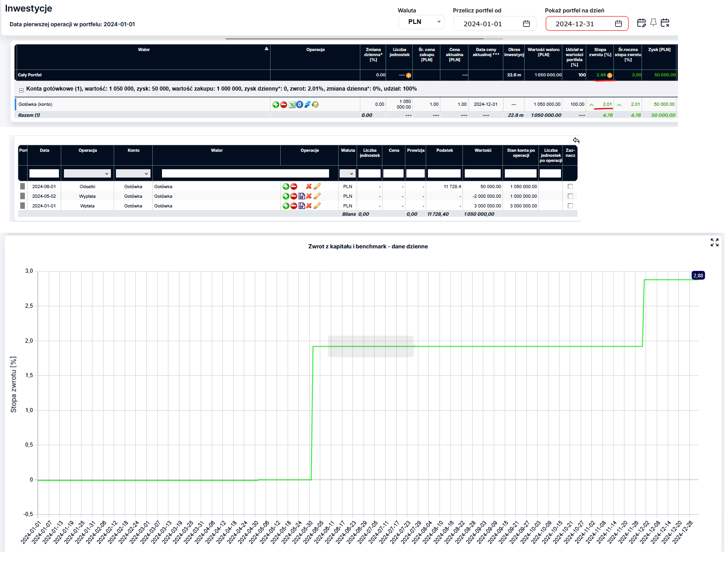This screenshot has width=728, height=574.
Task: Open calendar picker in Przelicz portfel od field
Action: click(x=526, y=24)
